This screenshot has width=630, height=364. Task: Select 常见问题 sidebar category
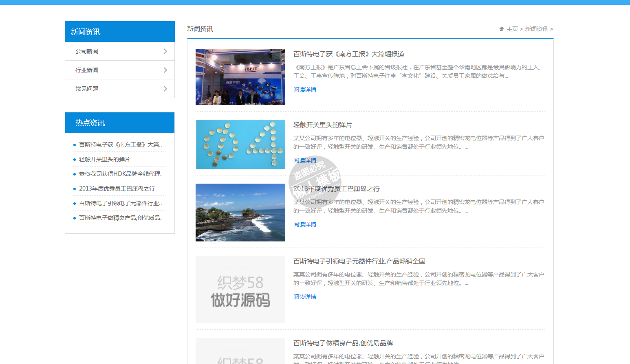pos(87,89)
